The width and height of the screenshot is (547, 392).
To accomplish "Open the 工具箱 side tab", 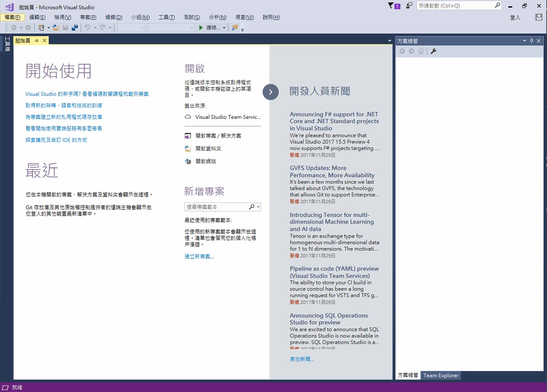I will [7, 44].
